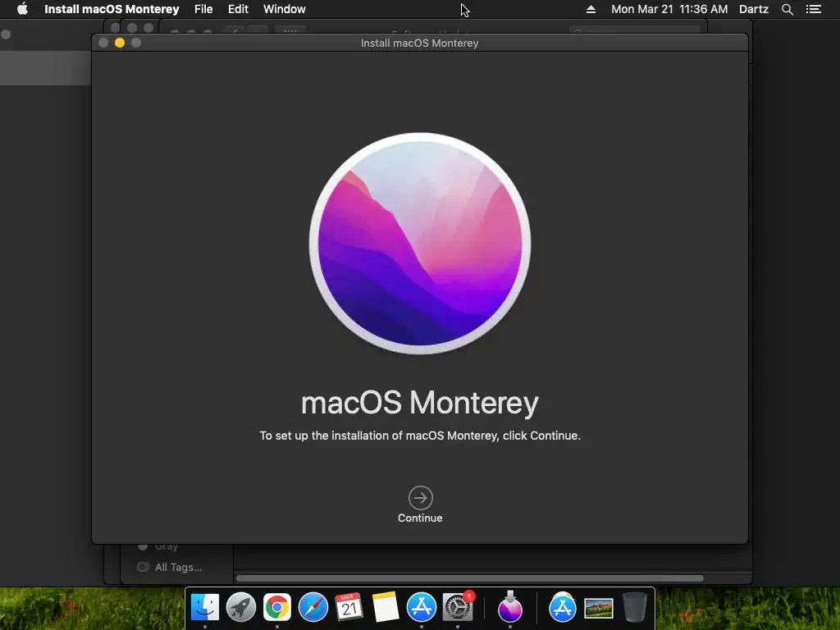Open the Apple menu
Viewport: 840px width, 630px height.
[x=22, y=9]
